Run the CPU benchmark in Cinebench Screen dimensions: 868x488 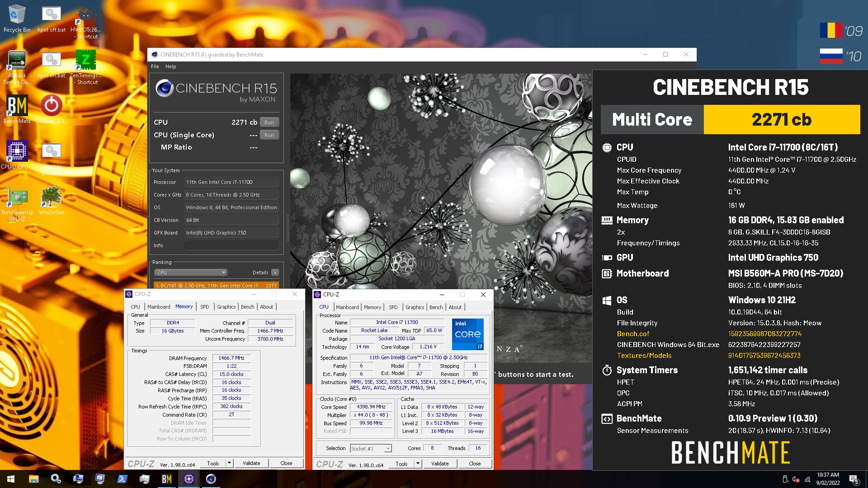click(269, 122)
